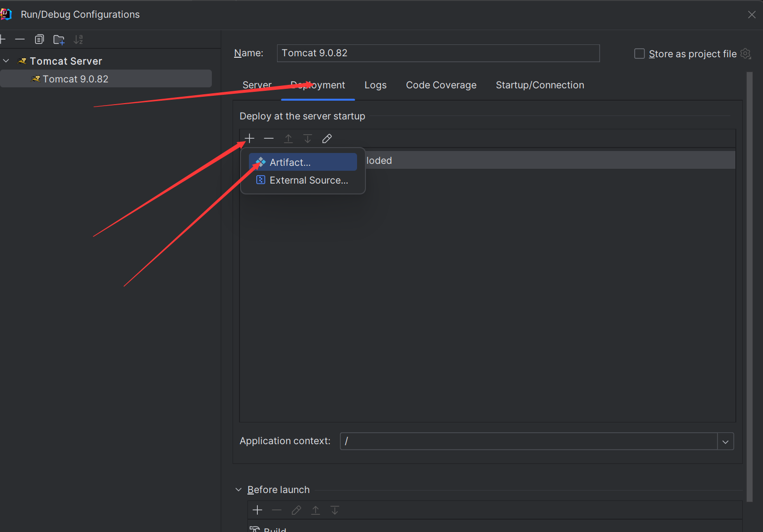Remove the selected run configuration

coord(20,39)
